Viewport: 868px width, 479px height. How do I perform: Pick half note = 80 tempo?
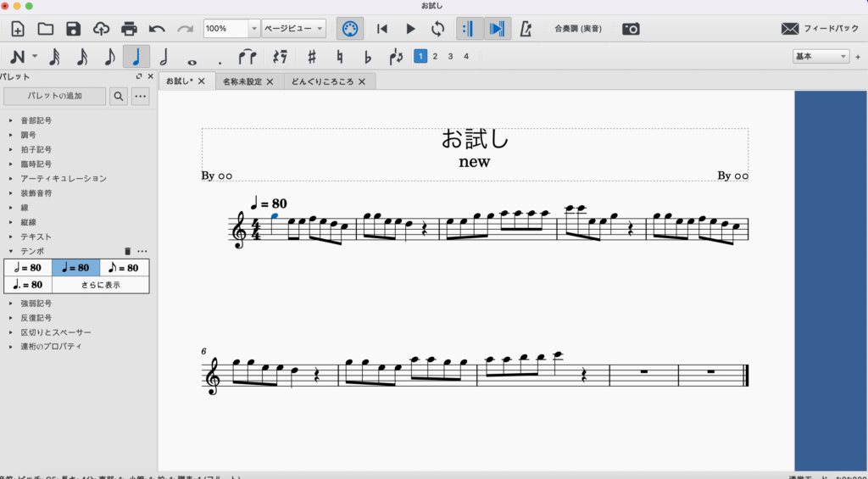point(28,268)
